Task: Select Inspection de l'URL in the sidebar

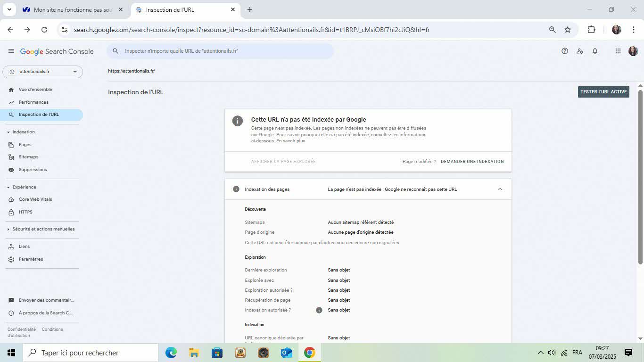Action: pyautogui.click(x=41, y=115)
